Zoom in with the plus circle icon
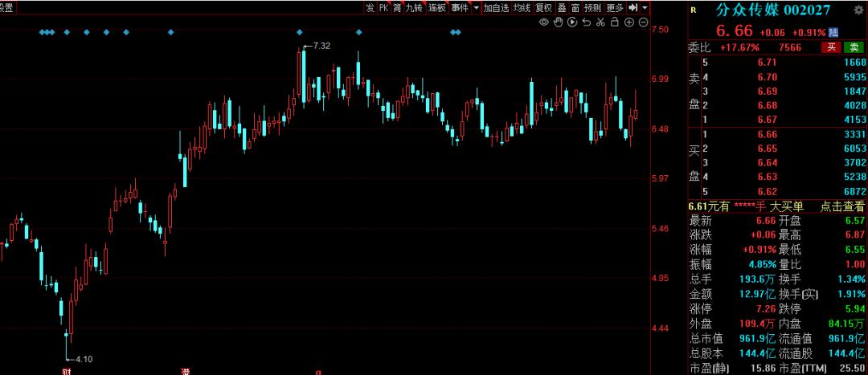868x375 pixels. point(628,22)
